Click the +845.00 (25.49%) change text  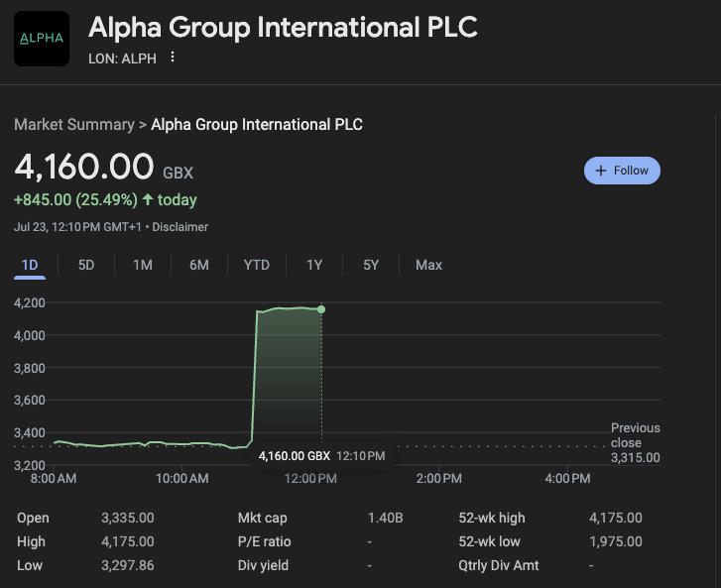click(x=76, y=200)
